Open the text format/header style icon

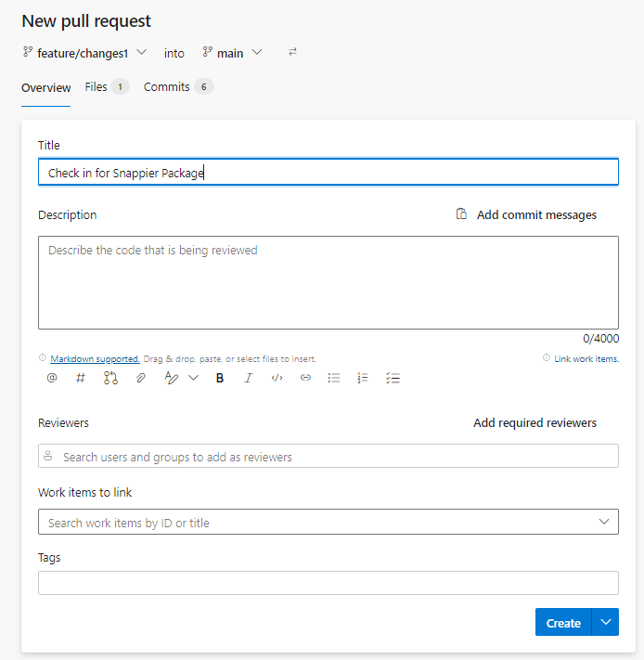click(x=171, y=378)
